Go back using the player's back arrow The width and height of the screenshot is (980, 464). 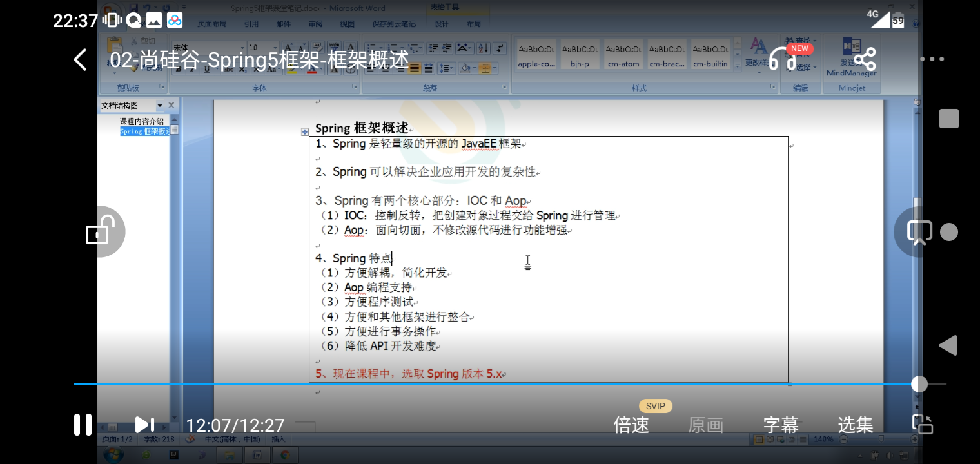tap(80, 60)
